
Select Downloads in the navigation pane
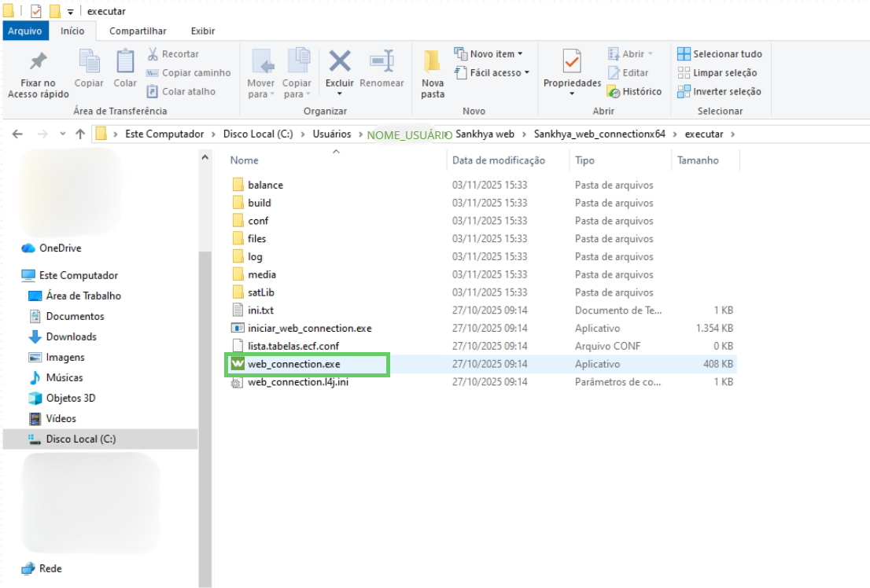(71, 336)
